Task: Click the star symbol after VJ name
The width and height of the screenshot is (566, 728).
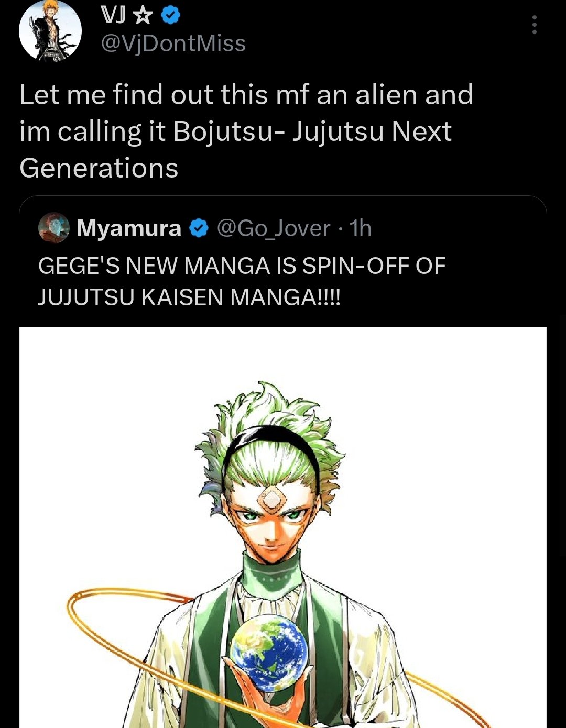Action: [x=142, y=16]
